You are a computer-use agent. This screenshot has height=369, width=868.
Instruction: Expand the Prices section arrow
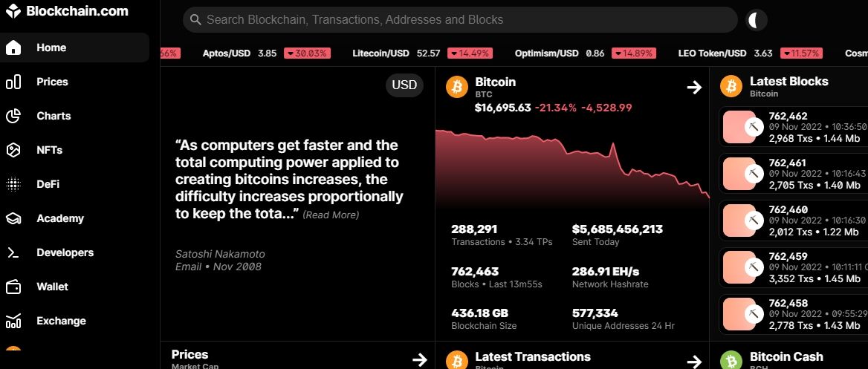click(419, 360)
